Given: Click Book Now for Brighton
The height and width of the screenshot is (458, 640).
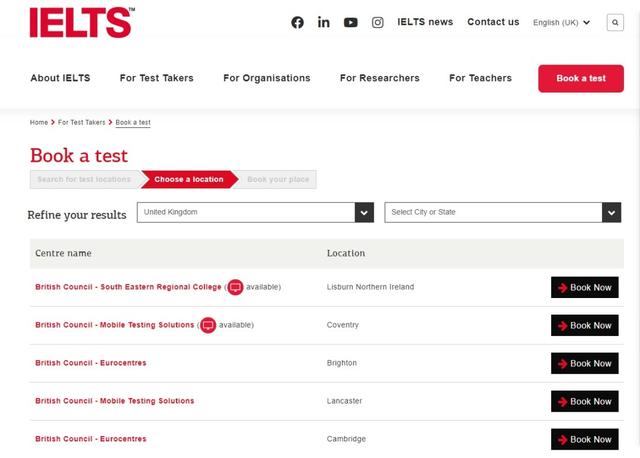Looking at the screenshot, I should click(584, 363).
